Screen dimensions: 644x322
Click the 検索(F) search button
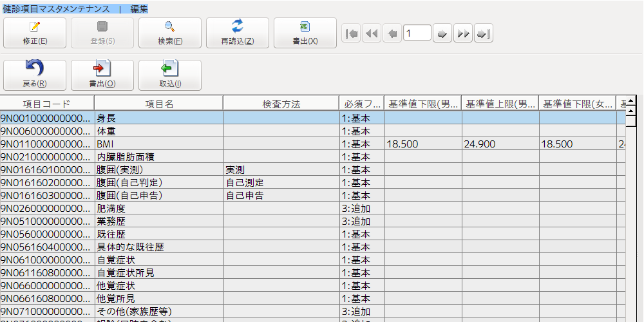click(170, 33)
